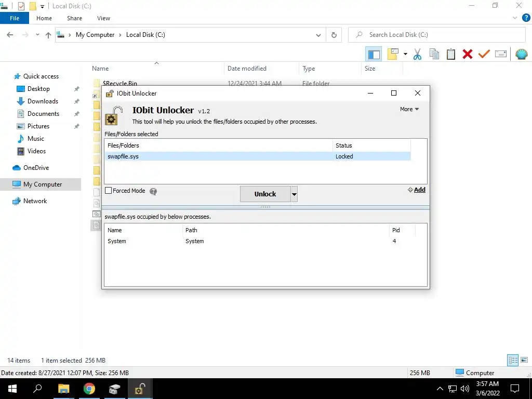Open the File menu tab
The height and width of the screenshot is (399, 532).
(15, 18)
